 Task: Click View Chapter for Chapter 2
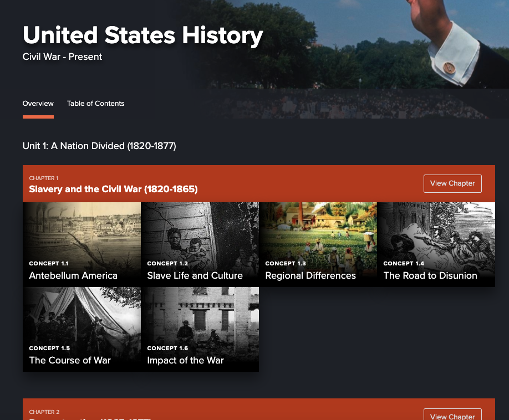tap(452, 415)
